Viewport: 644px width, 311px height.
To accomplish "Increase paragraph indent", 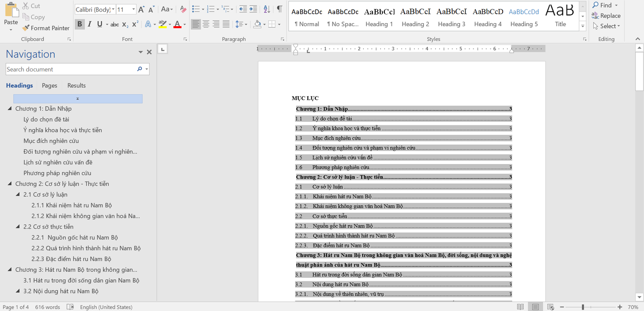I will 254,10.
